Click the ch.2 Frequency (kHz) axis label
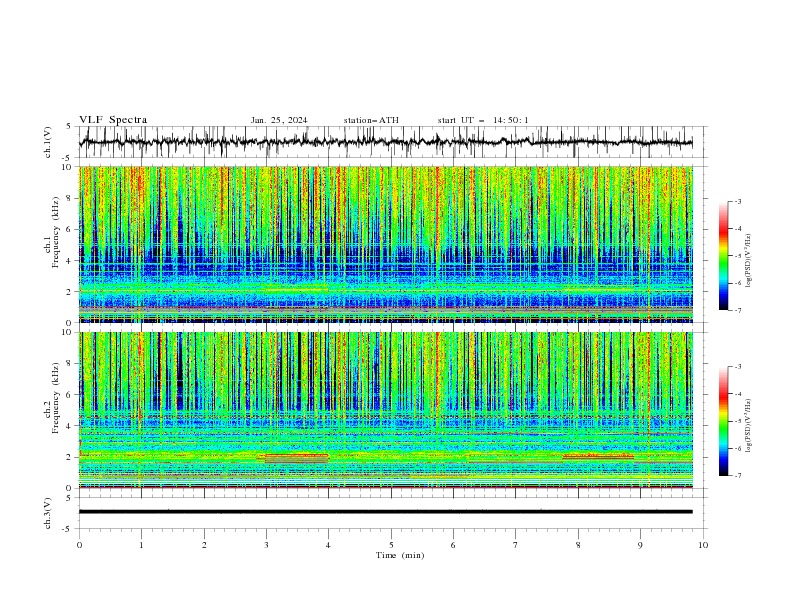 click(52, 398)
